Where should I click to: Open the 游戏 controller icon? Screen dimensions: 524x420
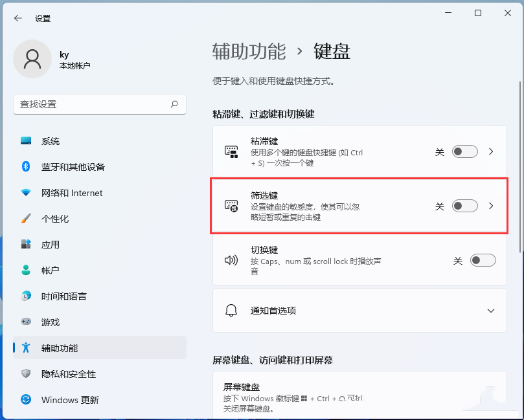(26, 322)
